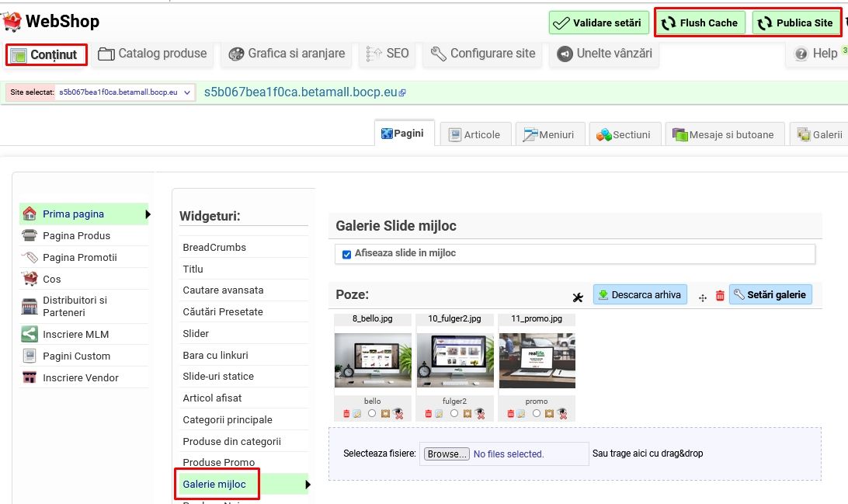Click the Descarca arhiva button
The height and width of the screenshot is (504, 848).
pyautogui.click(x=640, y=295)
